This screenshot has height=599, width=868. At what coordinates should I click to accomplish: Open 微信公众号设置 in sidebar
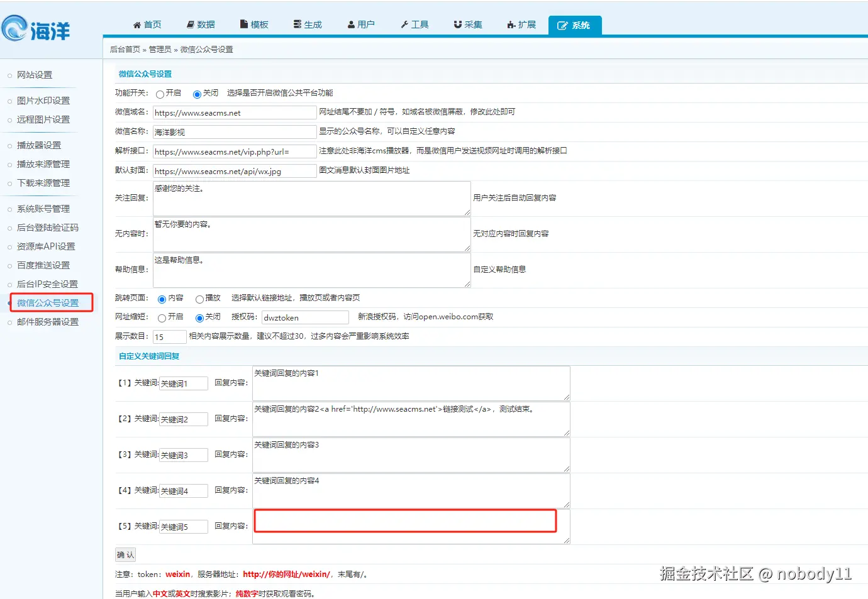point(48,303)
